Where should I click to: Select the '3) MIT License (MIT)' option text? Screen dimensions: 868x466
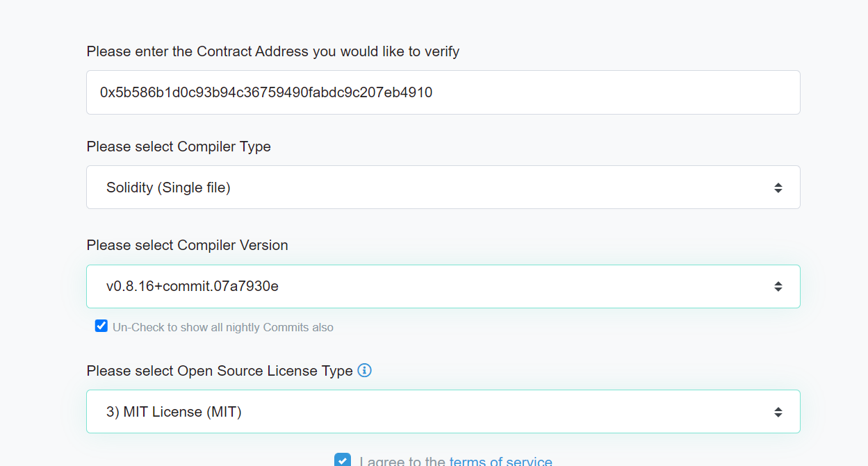[x=174, y=412]
